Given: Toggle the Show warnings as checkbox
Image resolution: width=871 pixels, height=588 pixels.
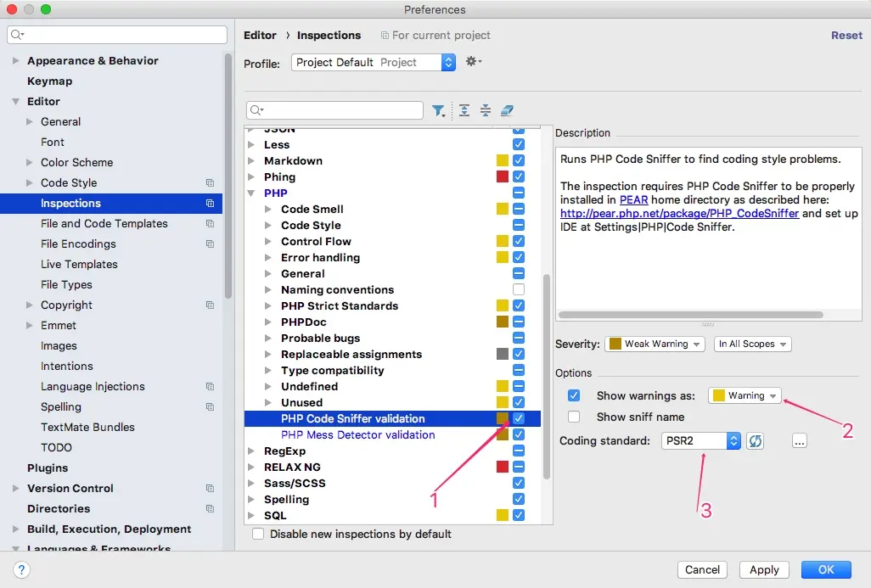Looking at the screenshot, I should click(x=574, y=395).
